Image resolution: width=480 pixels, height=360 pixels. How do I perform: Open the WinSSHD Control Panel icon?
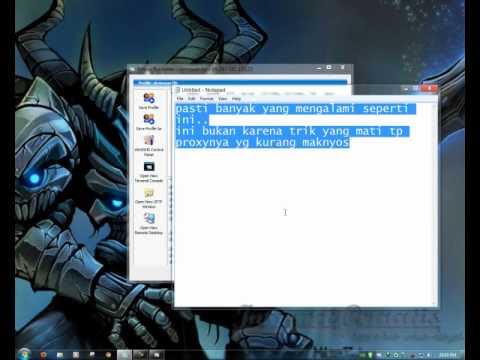tap(149, 140)
